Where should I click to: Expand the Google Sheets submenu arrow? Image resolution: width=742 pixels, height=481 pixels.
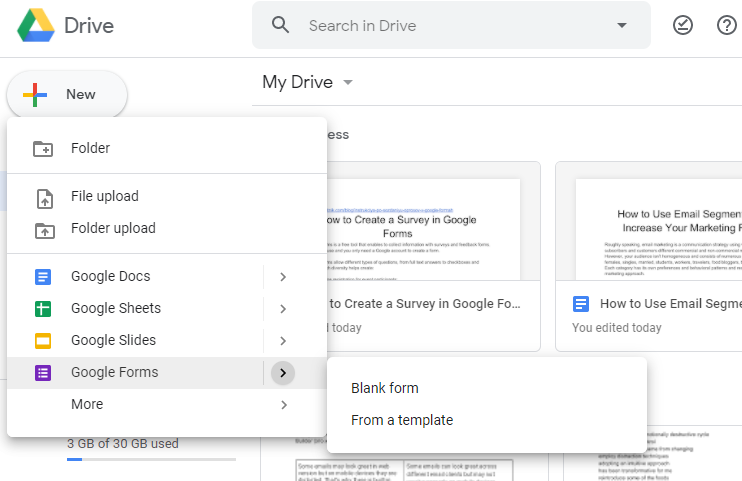click(x=284, y=309)
